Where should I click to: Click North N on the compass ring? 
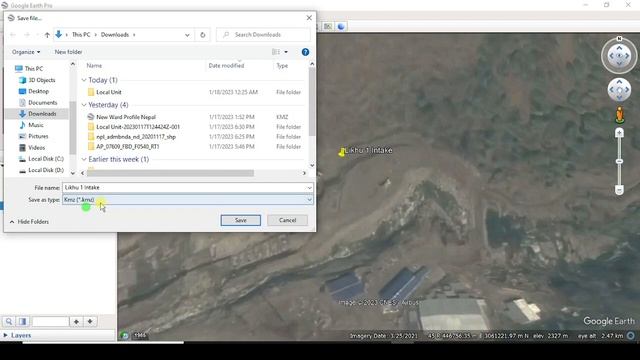(x=619, y=38)
